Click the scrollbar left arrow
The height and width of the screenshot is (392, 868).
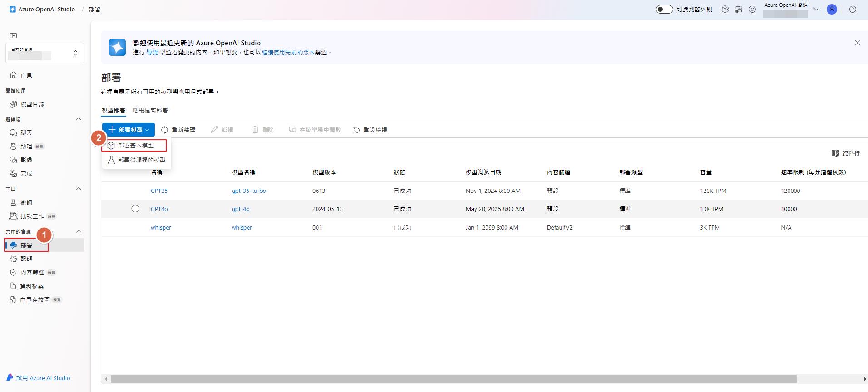pos(106,379)
